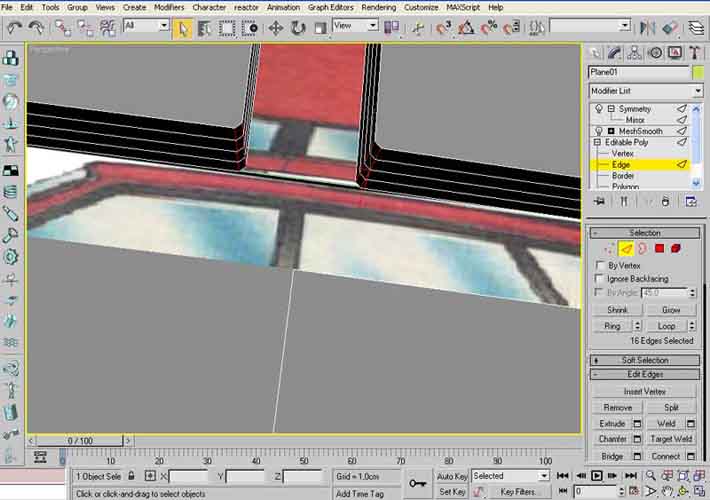Image resolution: width=710 pixels, height=500 pixels.
Task: Click the object color swatch beside Plane01
Action: (x=697, y=72)
